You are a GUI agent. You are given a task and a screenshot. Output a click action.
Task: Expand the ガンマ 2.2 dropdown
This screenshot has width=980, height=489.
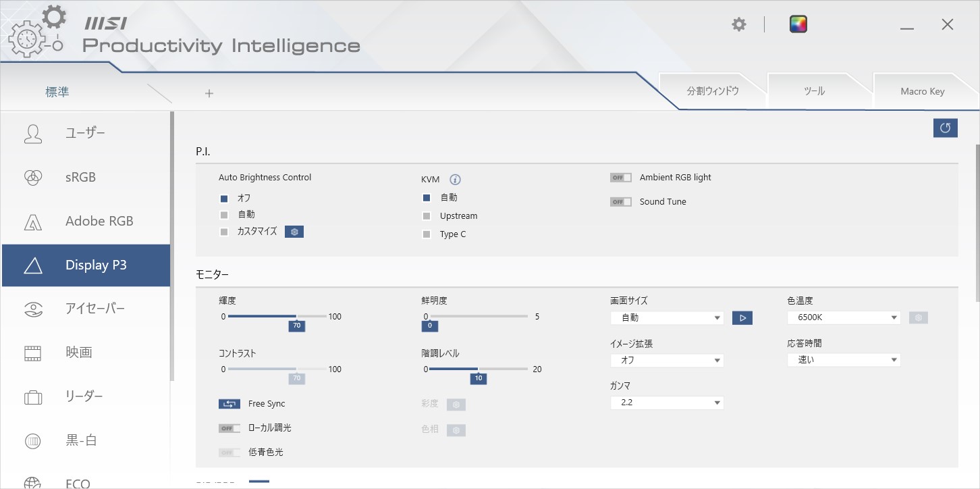click(x=667, y=403)
